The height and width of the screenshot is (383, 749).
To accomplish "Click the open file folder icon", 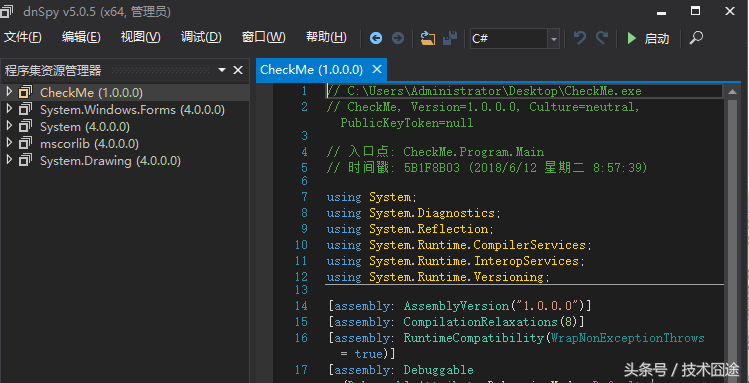I will (428, 38).
